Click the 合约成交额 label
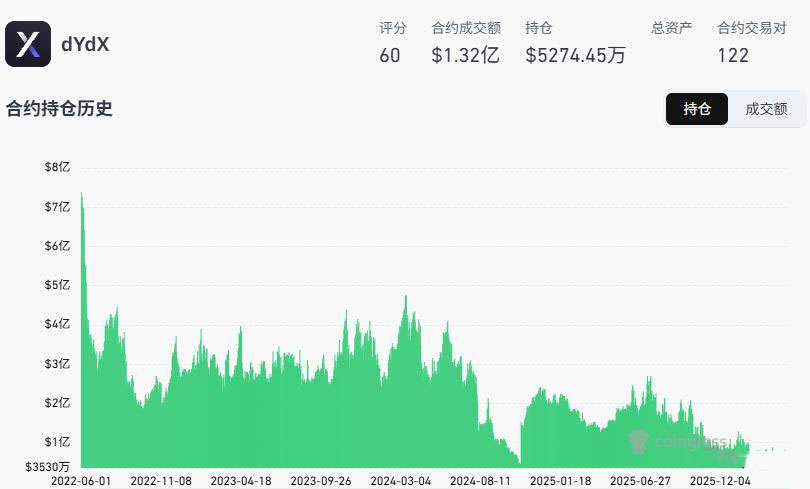The image size is (810, 489). pyautogui.click(x=466, y=28)
